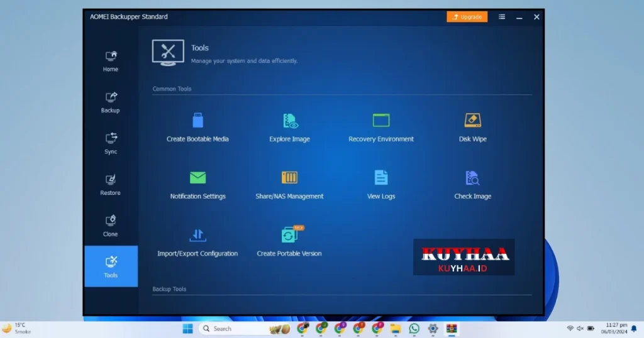Open Share/NAS Management
The image size is (644, 338).
tap(289, 185)
